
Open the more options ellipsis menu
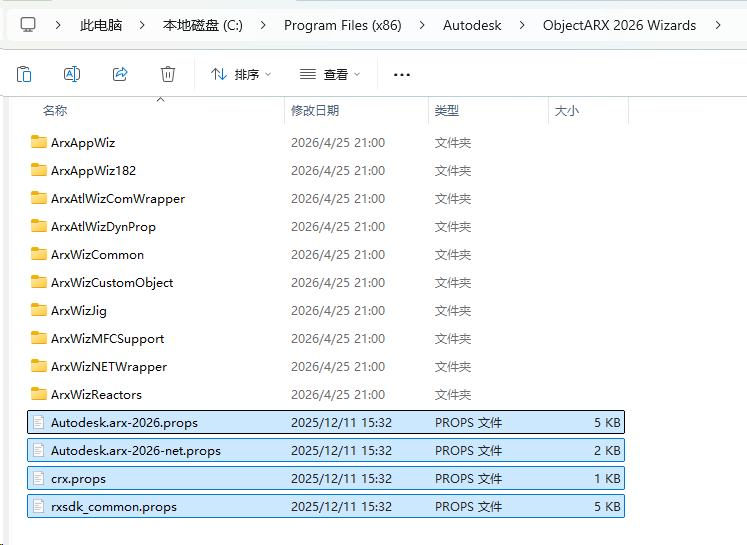pos(402,75)
